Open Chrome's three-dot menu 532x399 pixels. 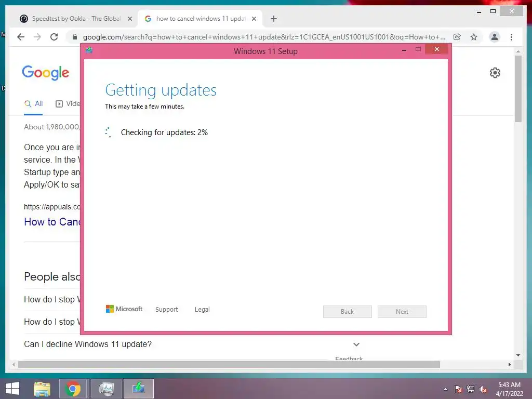point(511,37)
